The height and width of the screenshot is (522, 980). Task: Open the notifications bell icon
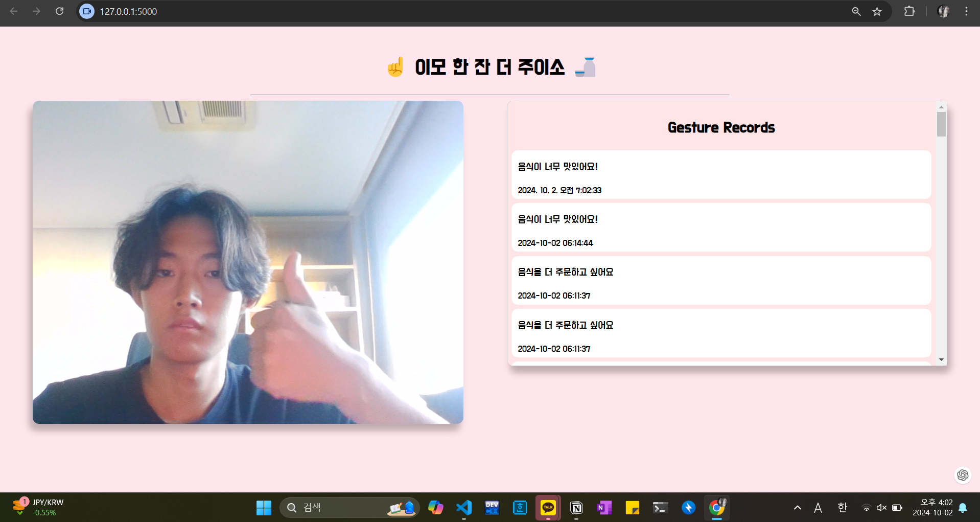[963, 508]
